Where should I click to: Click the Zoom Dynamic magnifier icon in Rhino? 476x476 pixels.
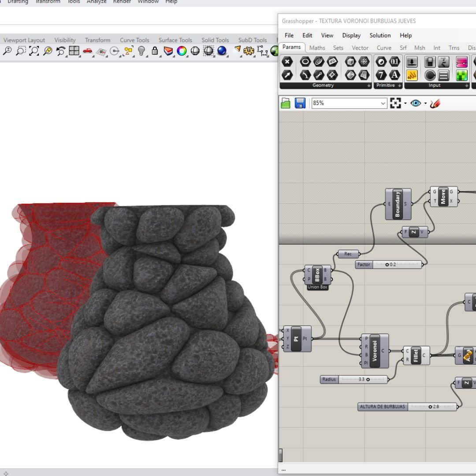pyautogui.click(x=7, y=51)
